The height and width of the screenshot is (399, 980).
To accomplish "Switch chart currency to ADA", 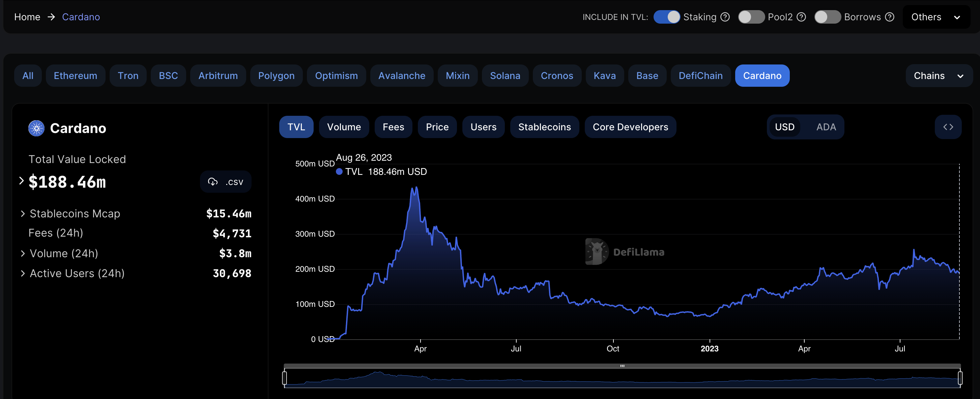I will click(826, 127).
